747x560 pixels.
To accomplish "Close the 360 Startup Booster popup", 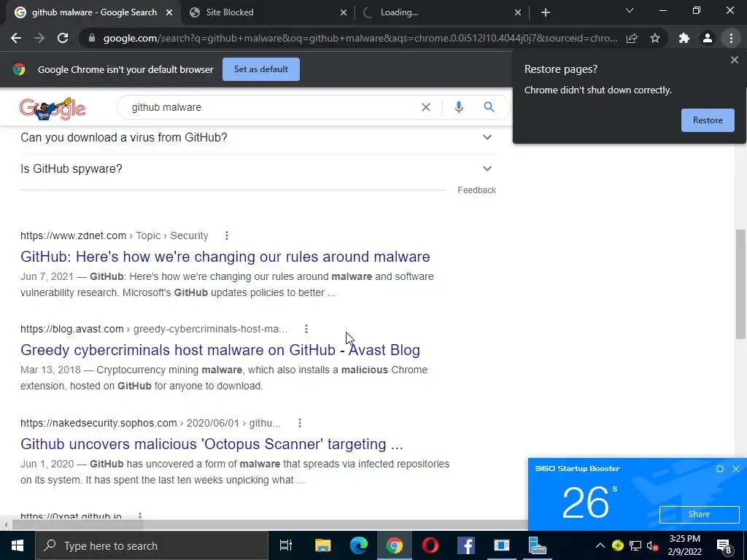I will tap(736, 469).
